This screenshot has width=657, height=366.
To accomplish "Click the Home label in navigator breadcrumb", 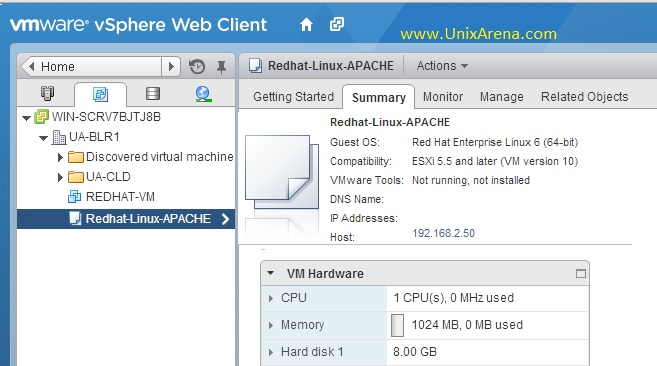I will pyautogui.click(x=58, y=67).
